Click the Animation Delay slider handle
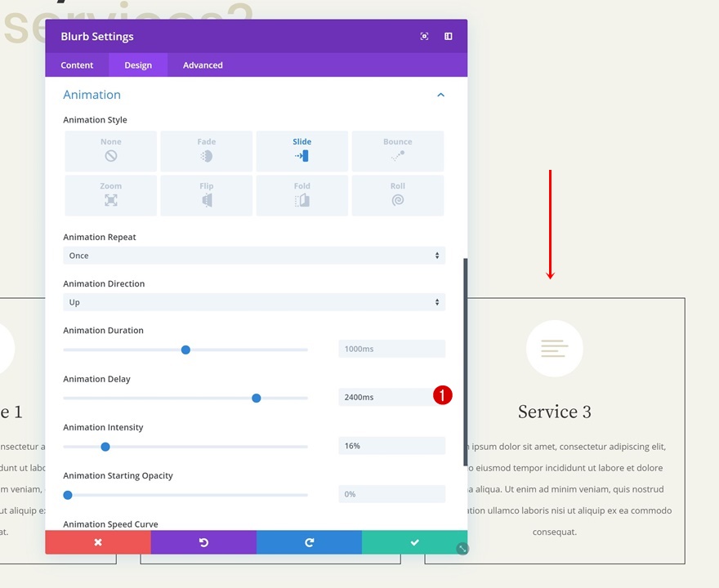This screenshot has height=588, width=719. [257, 399]
